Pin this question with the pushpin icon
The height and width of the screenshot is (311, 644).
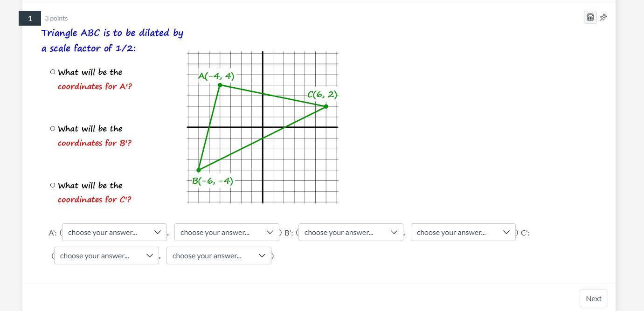point(603,18)
